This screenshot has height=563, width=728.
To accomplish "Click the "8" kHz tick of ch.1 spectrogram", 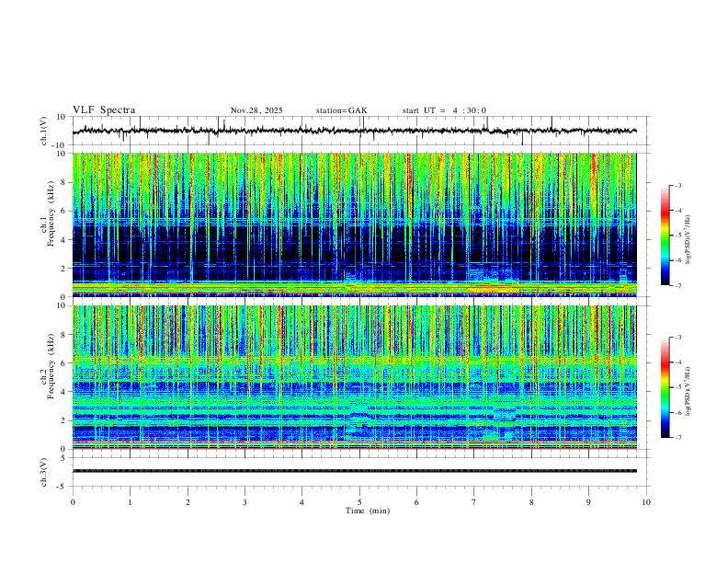I will (63, 182).
